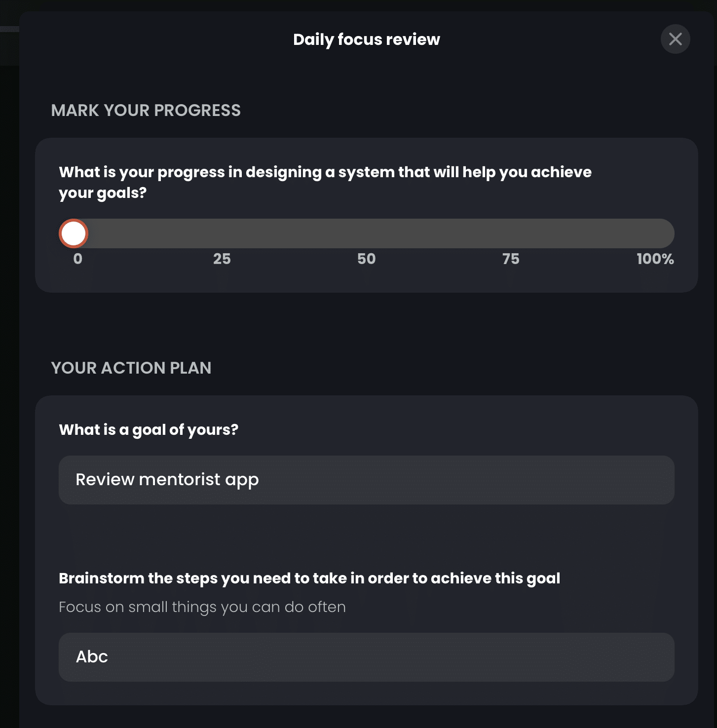Image resolution: width=717 pixels, height=728 pixels.
Task: Close the Daily focus review dialog
Action: 675,39
